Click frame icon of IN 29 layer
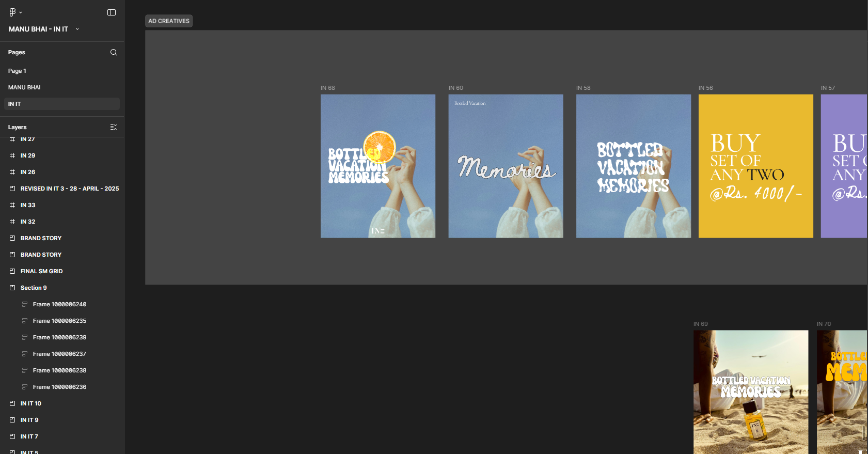The image size is (868, 454). [12, 155]
